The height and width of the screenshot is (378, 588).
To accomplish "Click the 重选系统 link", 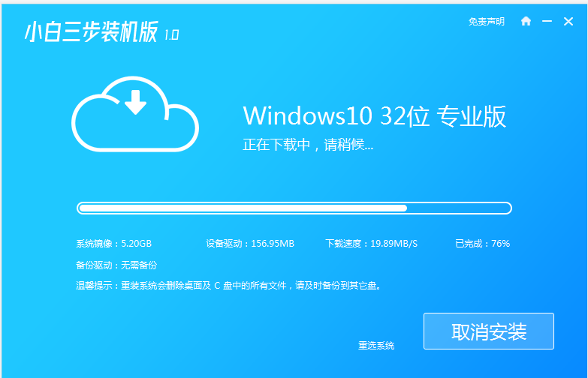I will pyautogui.click(x=376, y=346).
